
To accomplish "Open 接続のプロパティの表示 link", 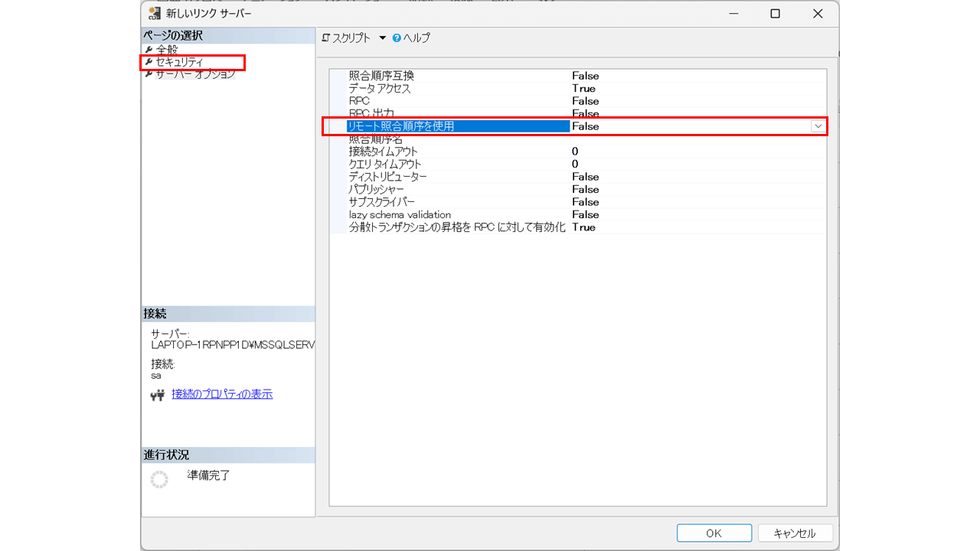I will [222, 394].
